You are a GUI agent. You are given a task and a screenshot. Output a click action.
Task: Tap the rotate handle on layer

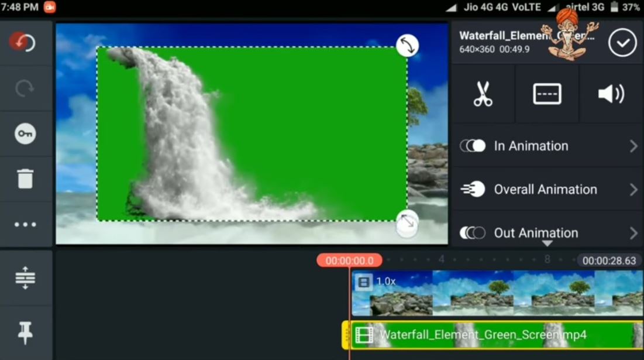[407, 46]
